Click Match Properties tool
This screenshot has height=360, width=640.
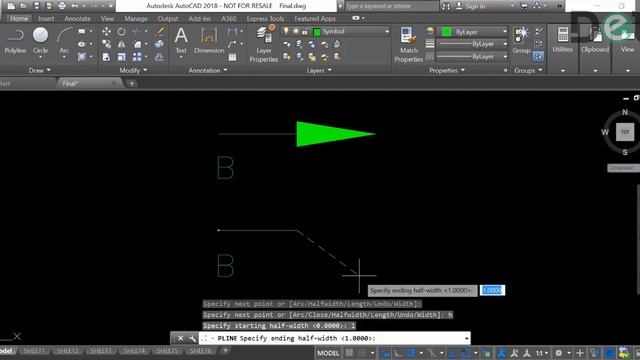pos(408,44)
